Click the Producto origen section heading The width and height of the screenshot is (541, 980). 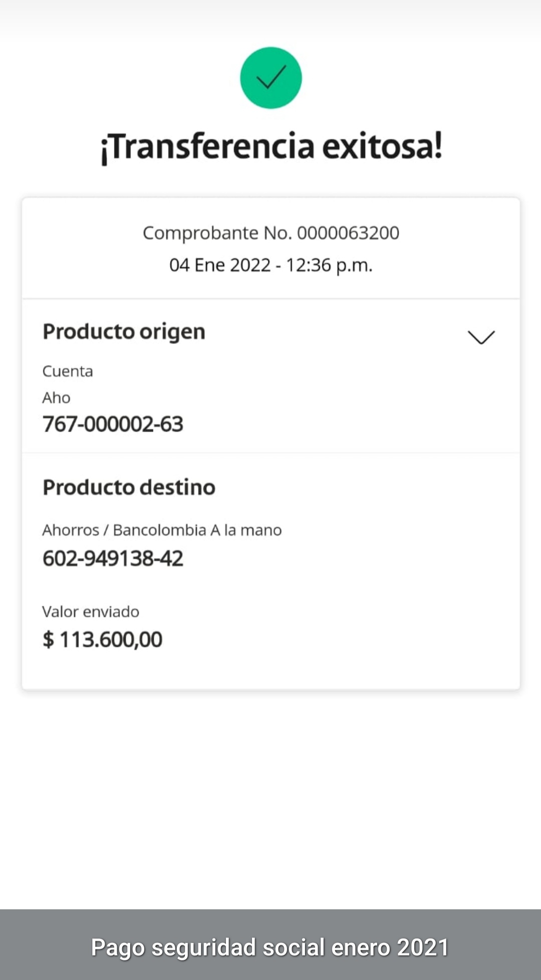(124, 332)
